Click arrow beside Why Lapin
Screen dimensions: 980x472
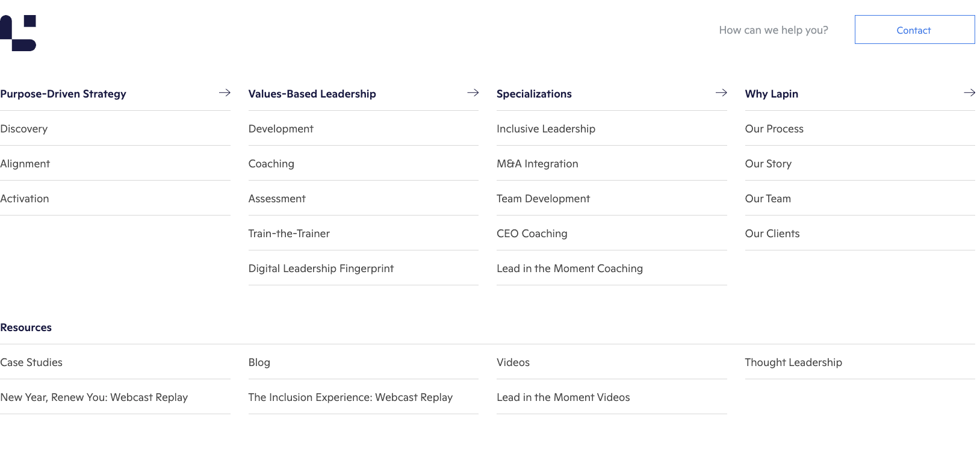point(969,93)
